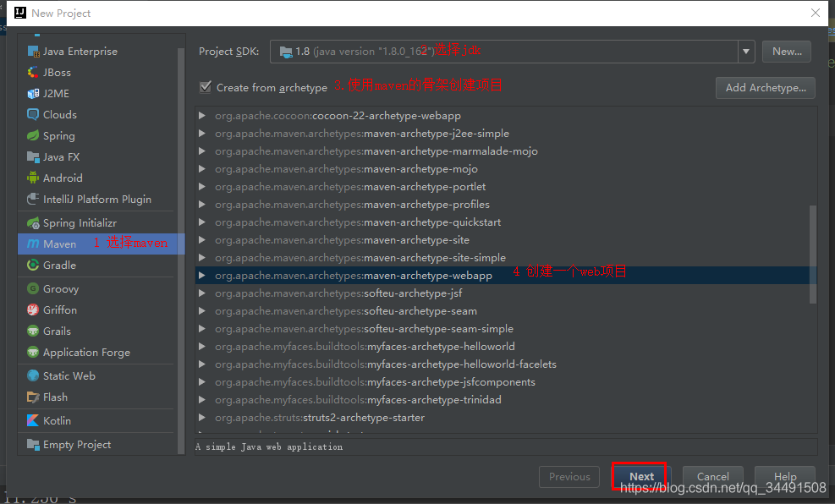Expand the maven-archetype-j2ee-simple entry
The height and width of the screenshot is (504, 835).
tap(202, 133)
